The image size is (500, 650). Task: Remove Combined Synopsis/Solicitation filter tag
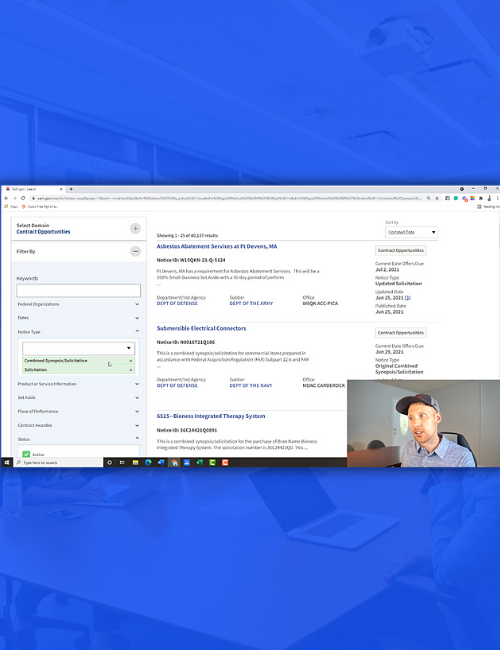pos(131,361)
